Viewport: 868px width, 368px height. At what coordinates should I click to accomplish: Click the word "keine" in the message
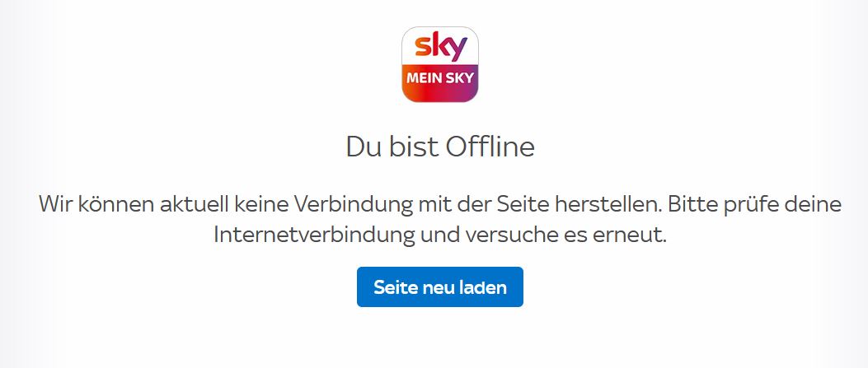click(259, 205)
